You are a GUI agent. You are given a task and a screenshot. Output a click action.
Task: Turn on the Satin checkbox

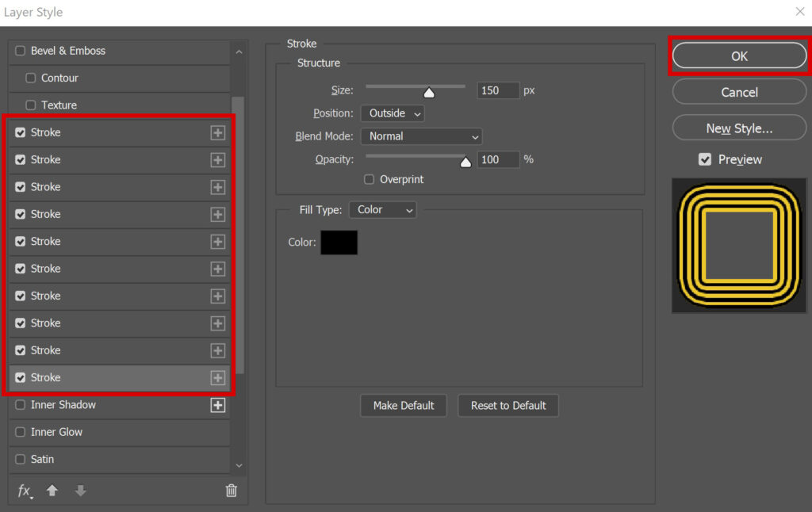click(20, 459)
